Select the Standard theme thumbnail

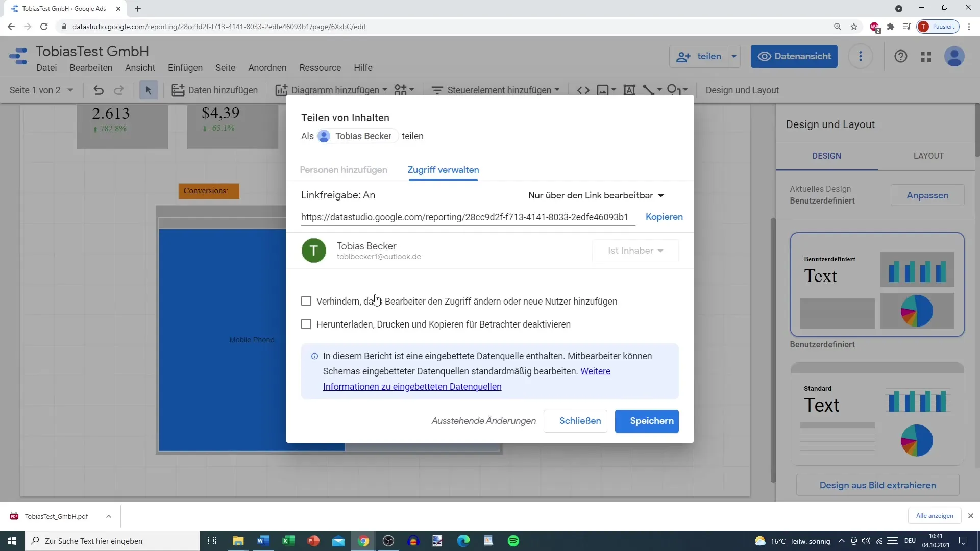point(877,414)
